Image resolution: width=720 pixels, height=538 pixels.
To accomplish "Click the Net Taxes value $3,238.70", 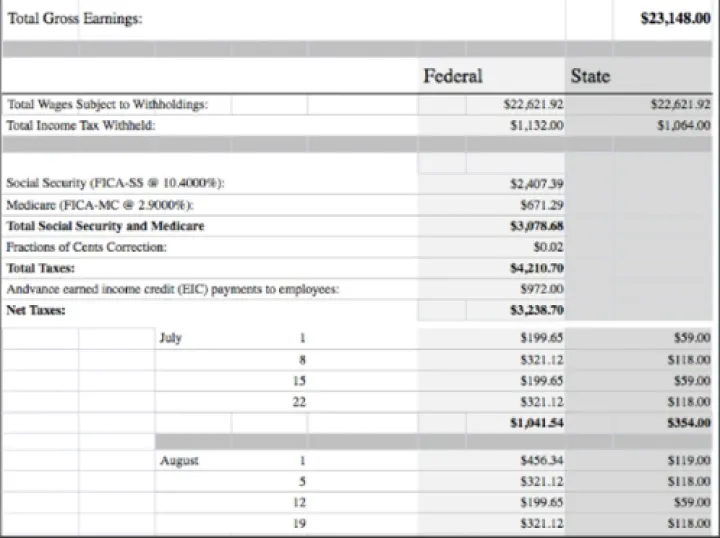I will point(537,310).
